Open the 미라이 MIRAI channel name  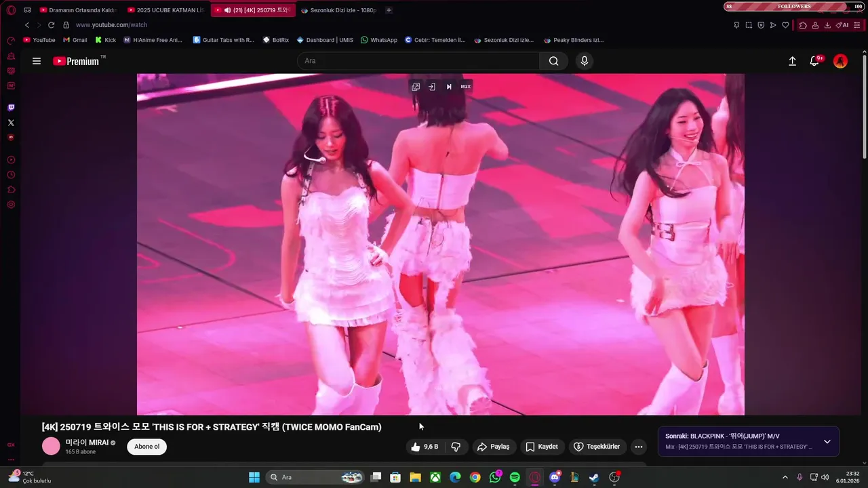click(x=87, y=443)
